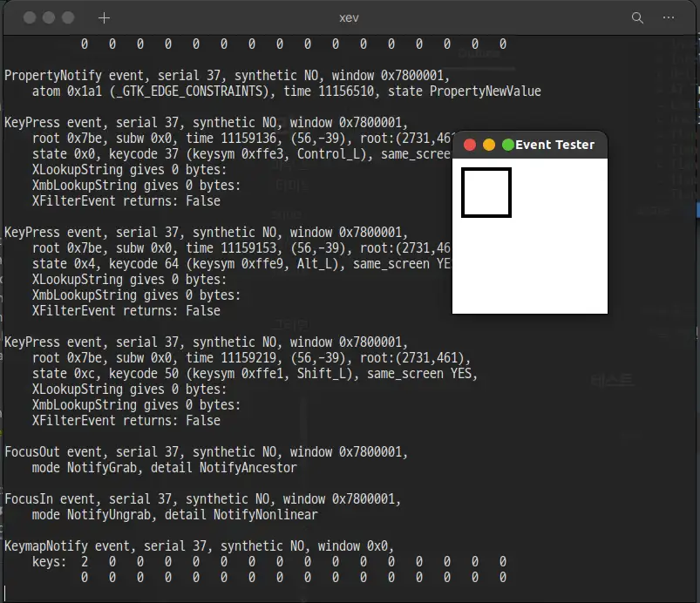Click the line with keycode 50 Shift_L
This screenshot has height=603, width=700.
tap(255, 374)
